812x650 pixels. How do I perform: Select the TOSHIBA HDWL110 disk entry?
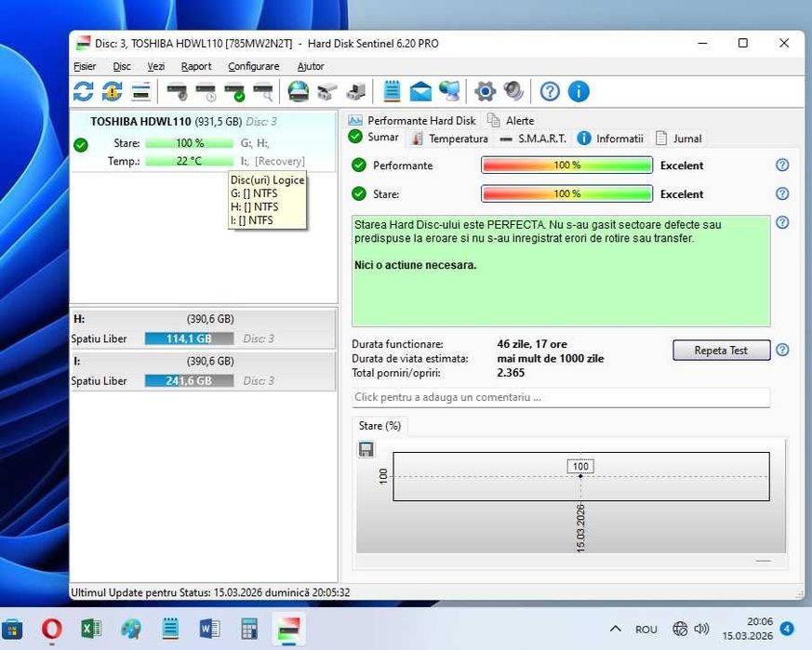(203, 140)
